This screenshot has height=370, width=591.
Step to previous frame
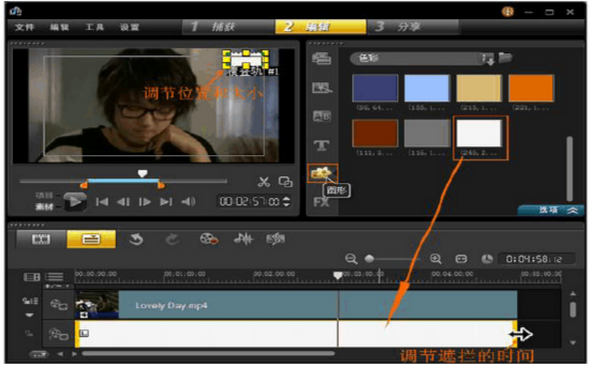tap(123, 202)
